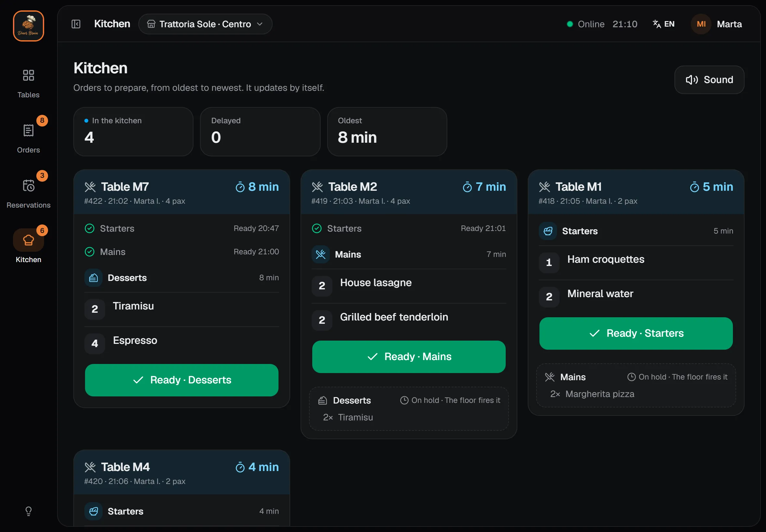Click the Diner Brain logo icon
The height and width of the screenshot is (532, 766).
[28, 26]
